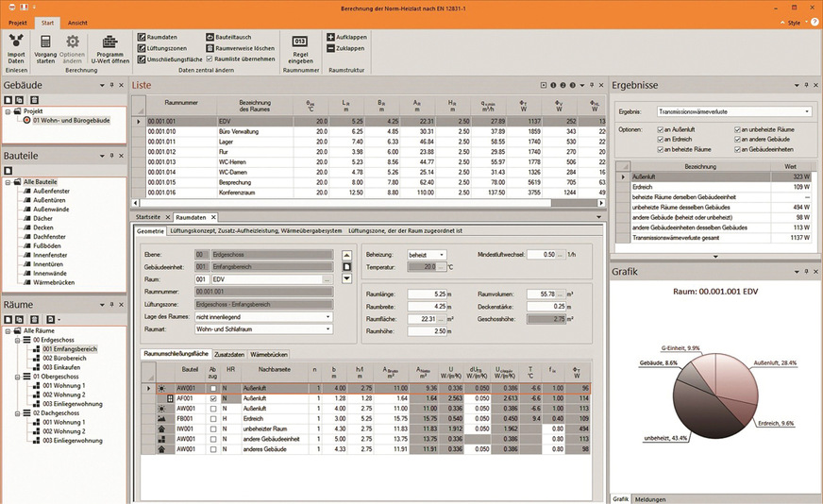Screen dimensions: 823x504
Task: Open the Raumart dropdown
Action: (328, 329)
